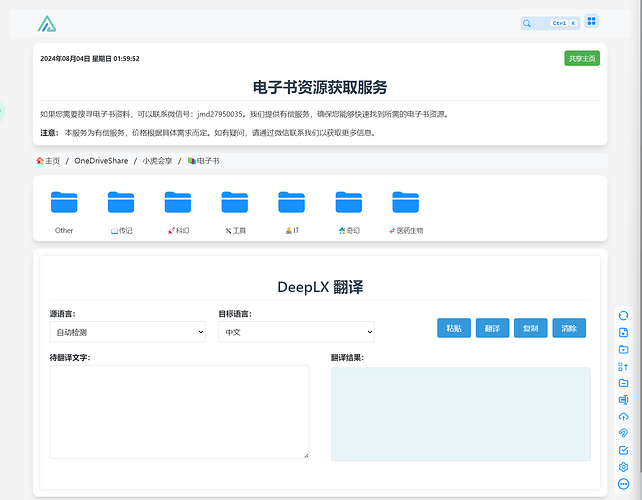Viewport: 642px width, 500px height.
Task: Create new file via side toolbar icon
Action: point(623,332)
